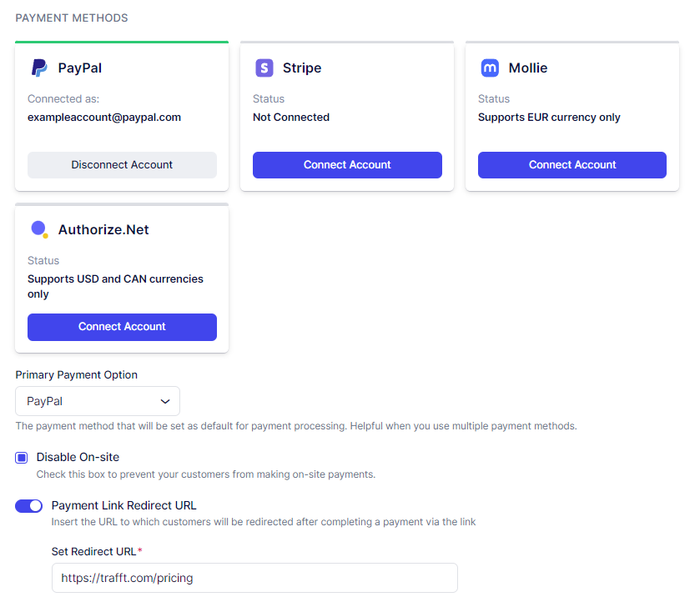Click the PayPal logo icon
The image size is (700, 607).
pos(39,68)
